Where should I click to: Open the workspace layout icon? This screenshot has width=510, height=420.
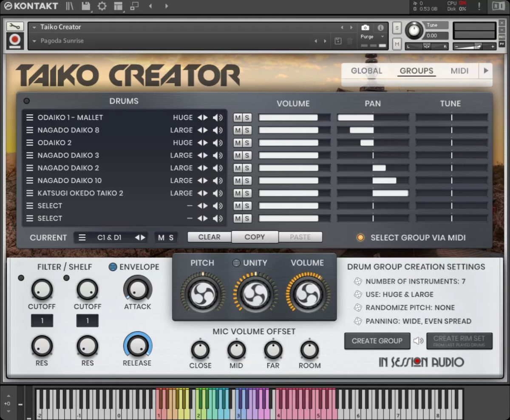point(118,6)
